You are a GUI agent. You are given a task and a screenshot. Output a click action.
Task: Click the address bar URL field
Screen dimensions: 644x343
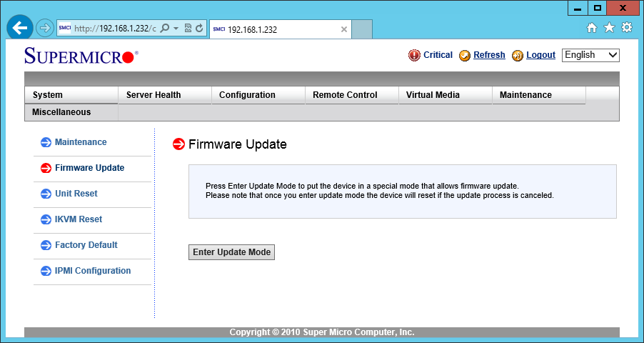115,29
